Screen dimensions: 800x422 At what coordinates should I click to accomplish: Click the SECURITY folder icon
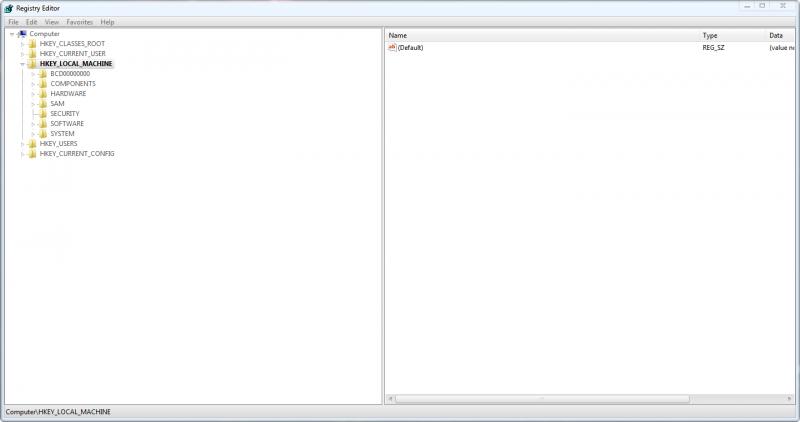43,113
